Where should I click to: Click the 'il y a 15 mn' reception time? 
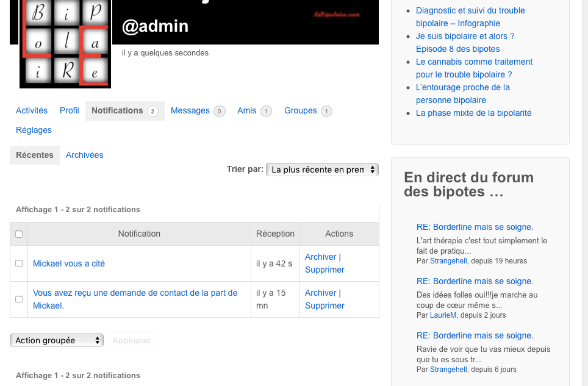click(271, 299)
